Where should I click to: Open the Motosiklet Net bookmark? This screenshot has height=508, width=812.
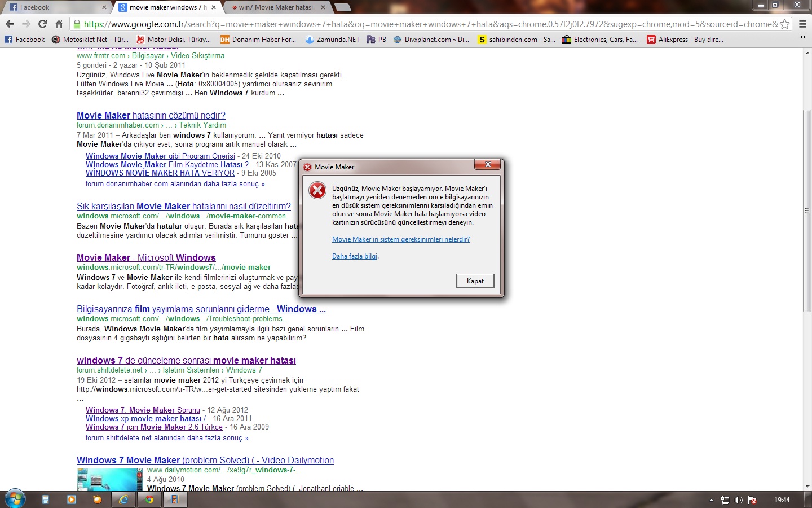pyautogui.click(x=90, y=40)
